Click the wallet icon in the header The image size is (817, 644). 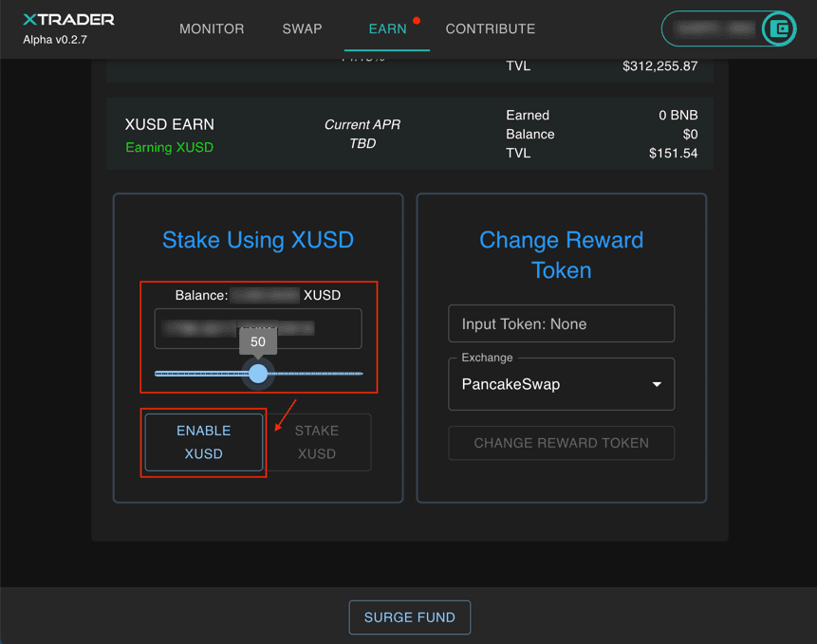(x=779, y=28)
